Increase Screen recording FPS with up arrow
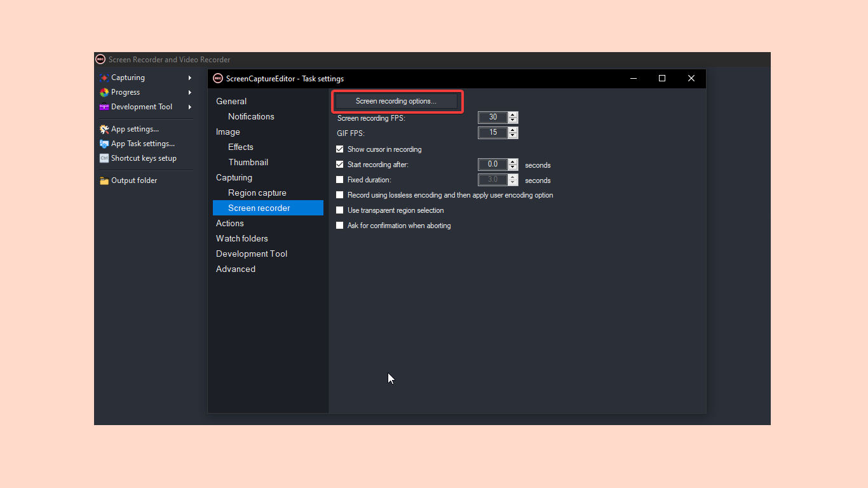Screen dimensions: 868x488 [x=513, y=114]
